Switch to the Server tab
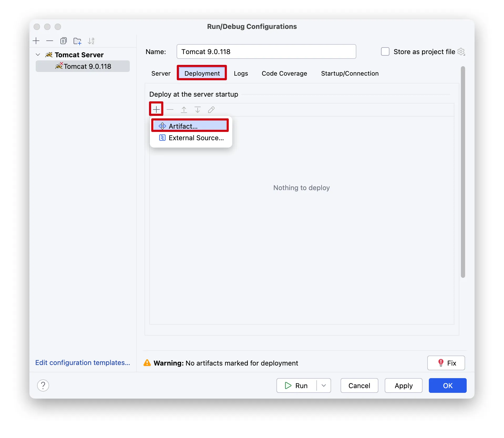This screenshot has height=438, width=504. 161,73
